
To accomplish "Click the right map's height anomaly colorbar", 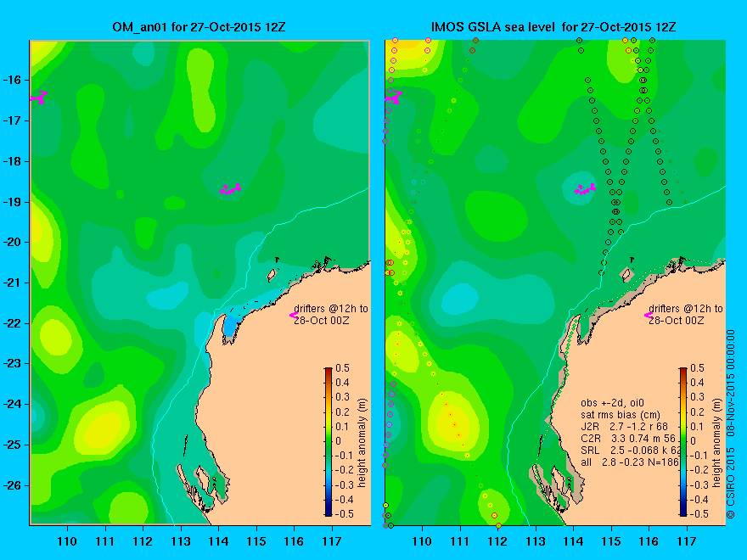I will 683,441.
